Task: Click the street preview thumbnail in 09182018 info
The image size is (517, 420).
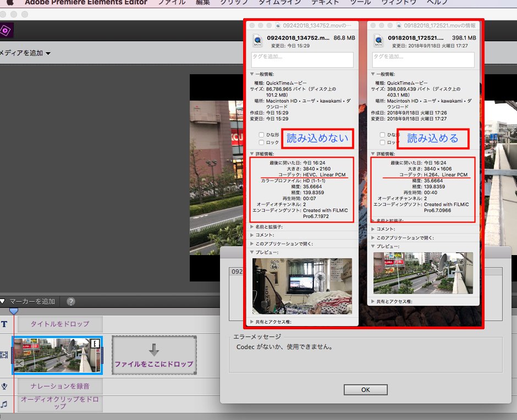Action: click(423, 273)
